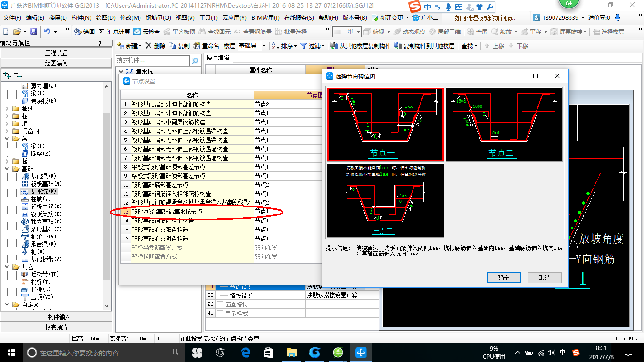The width and height of the screenshot is (644, 362).
Task: Click the open folder icon in toolbar
Action: tap(17, 32)
